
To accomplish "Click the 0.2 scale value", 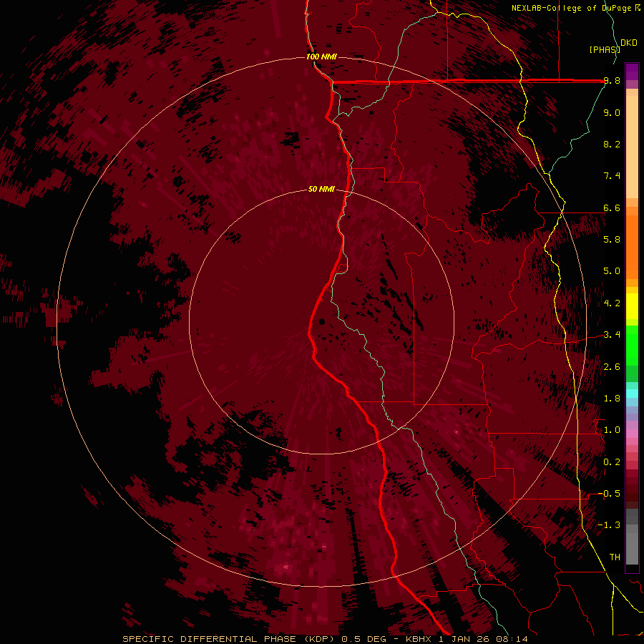I will pos(612,462).
